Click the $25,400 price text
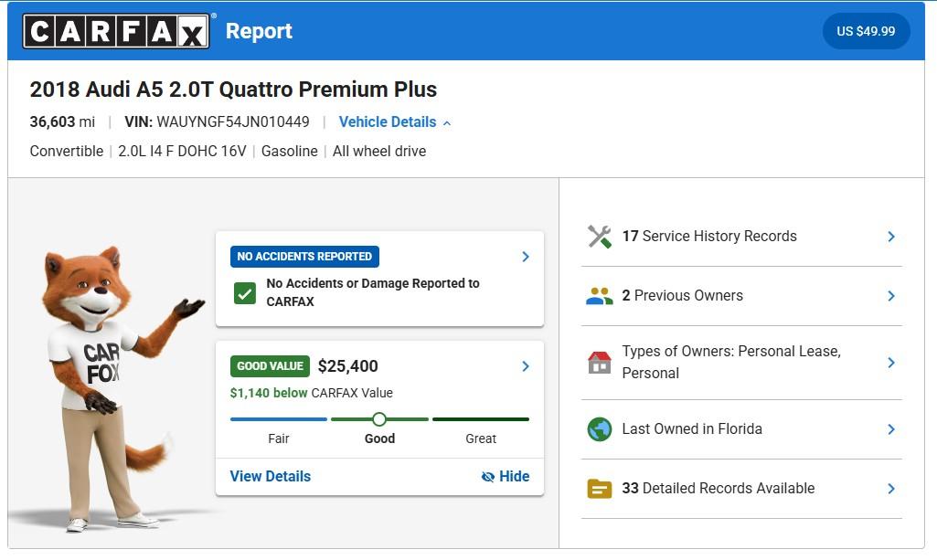This screenshot has height=560, width=937. coord(347,366)
